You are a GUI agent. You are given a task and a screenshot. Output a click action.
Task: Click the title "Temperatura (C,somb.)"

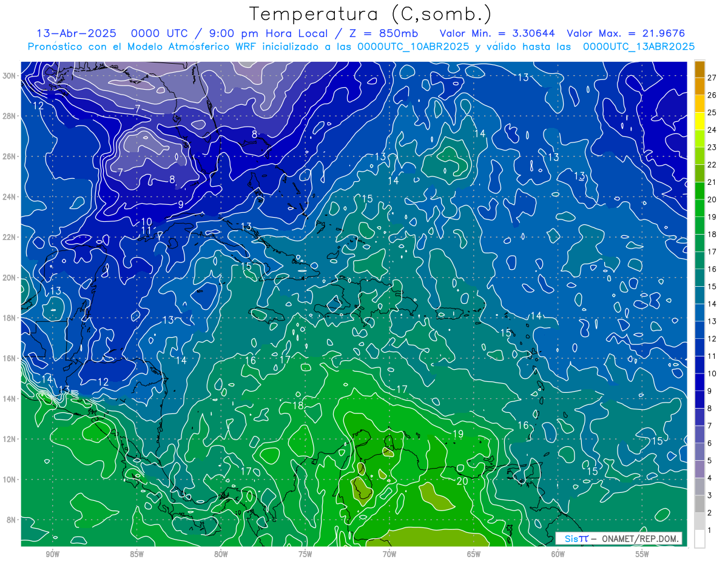(371, 14)
